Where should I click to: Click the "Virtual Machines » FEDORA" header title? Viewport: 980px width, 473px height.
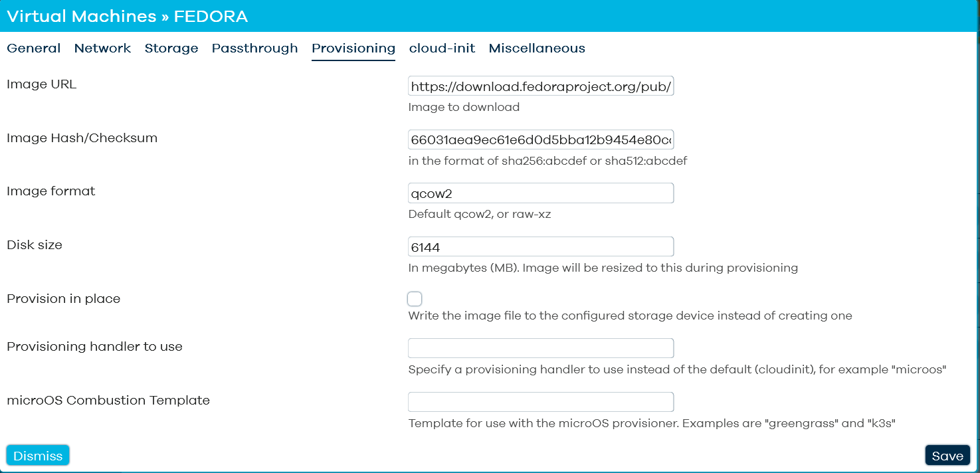[x=128, y=17]
